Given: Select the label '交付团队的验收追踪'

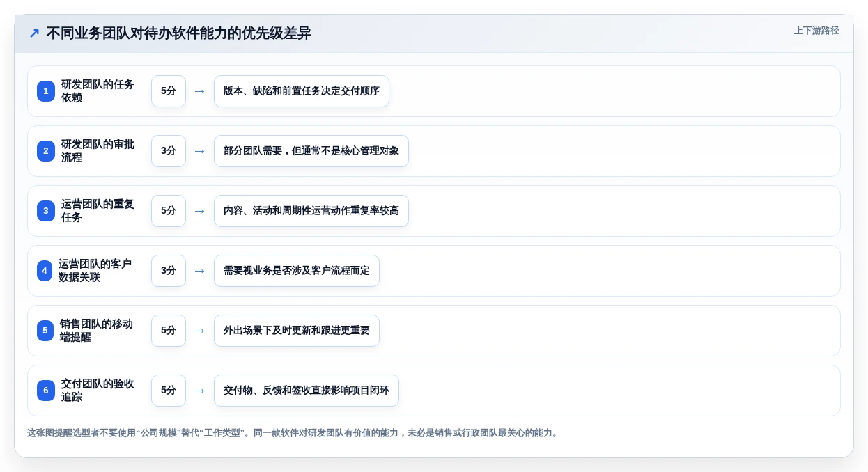Looking at the screenshot, I should [x=98, y=391].
